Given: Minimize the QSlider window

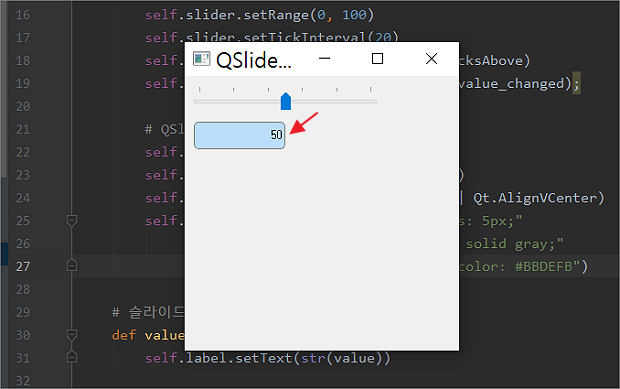Looking at the screenshot, I should (324, 59).
